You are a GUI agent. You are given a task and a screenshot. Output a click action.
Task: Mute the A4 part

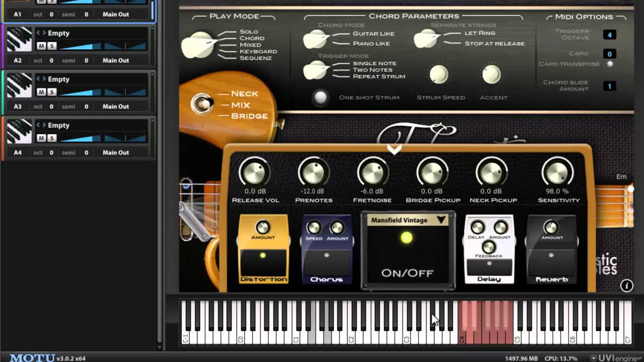(41, 138)
